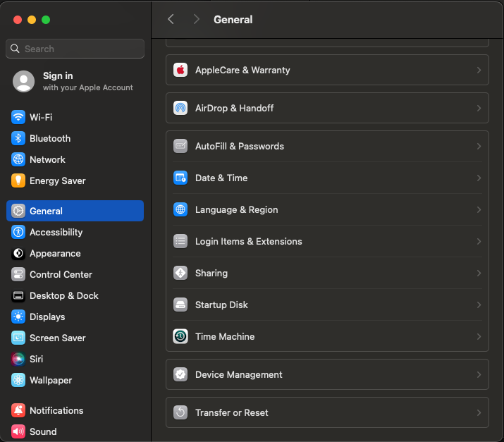Click the Control Center sidebar icon
Image resolution: width=504 pixels, height=442 pixels.
18,274
